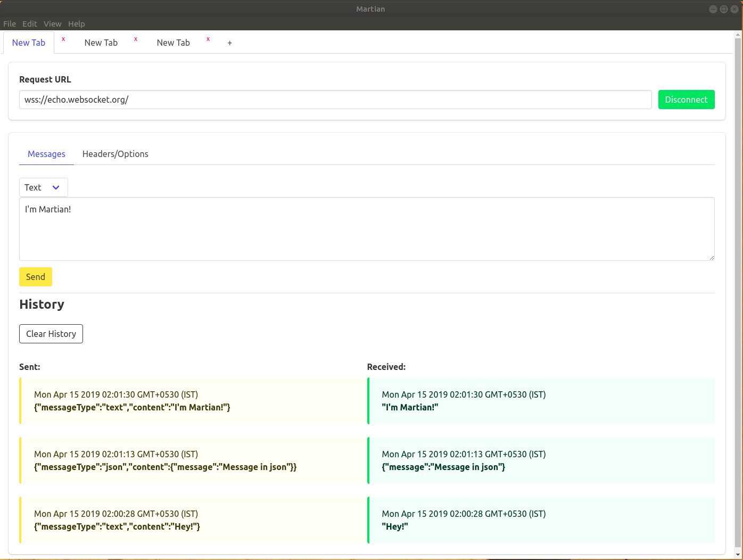Select sent entry with "I'm Martian!" content
The width and height of the screenshot is (743, 560).
click(193, 401)
